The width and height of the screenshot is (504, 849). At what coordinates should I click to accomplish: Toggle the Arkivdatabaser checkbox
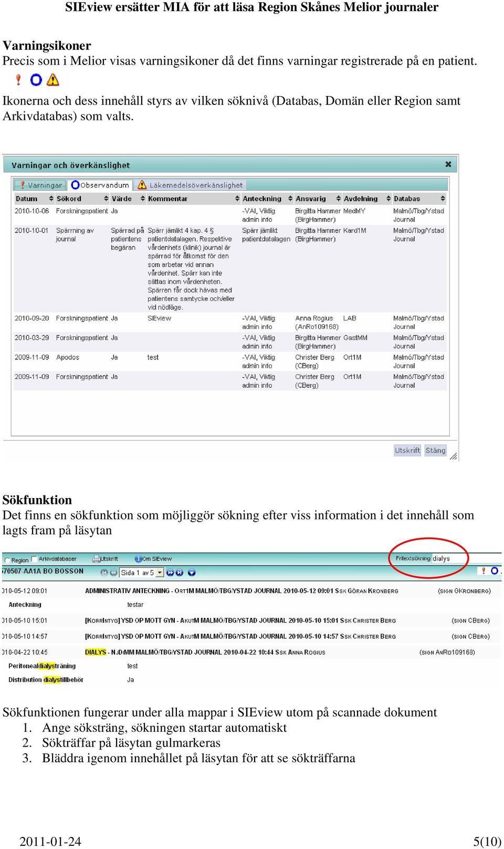click(x=35, y=559)
